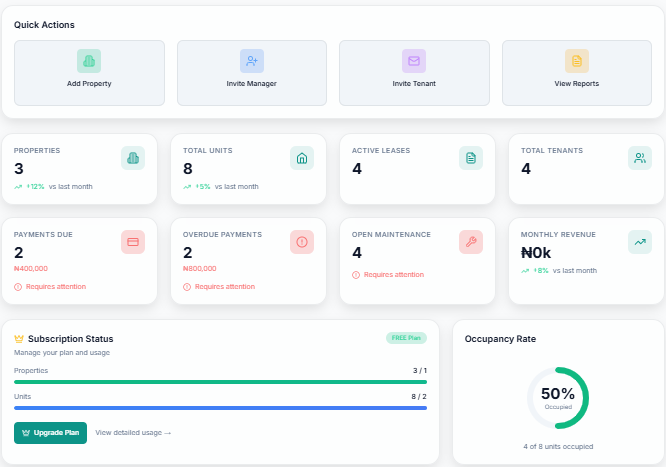Screen dimensions: 666x467
Task: Click the +12% properties growth figure
Action: pos(35,187)
